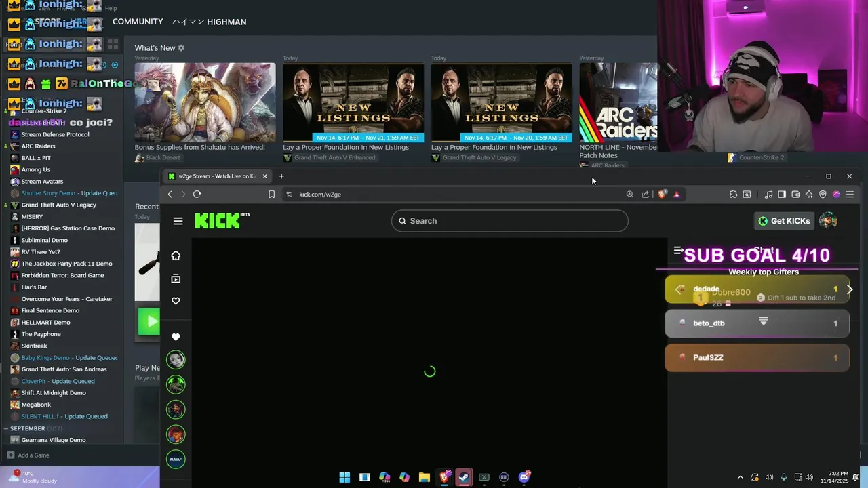The image size is (868, 488).
Task: Toggle the browser sidebar panel icon
Action: pyautogui.click(x=782, y=195)
